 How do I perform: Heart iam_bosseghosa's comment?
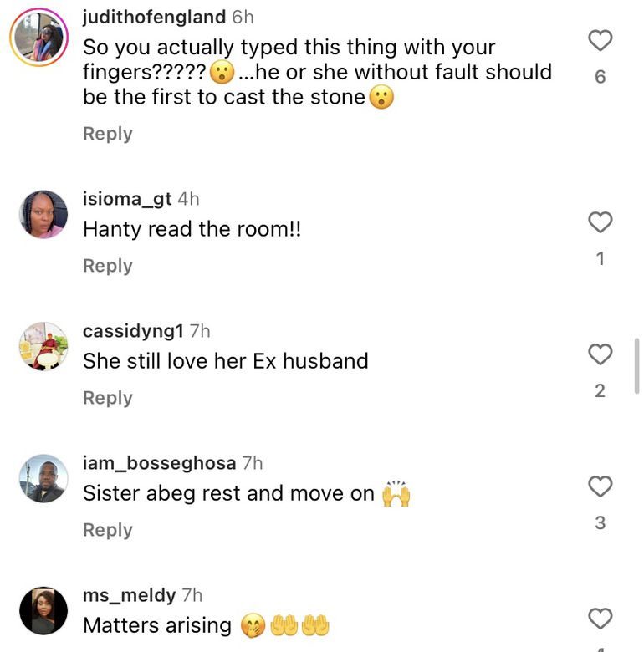[601, 486]
